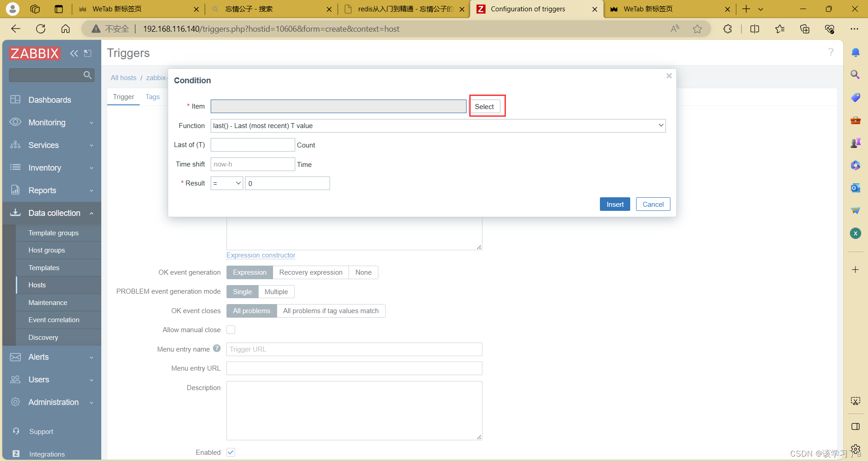868x462 pixels.
Task: Switch to the Tags tab
Action: [152, 97]
